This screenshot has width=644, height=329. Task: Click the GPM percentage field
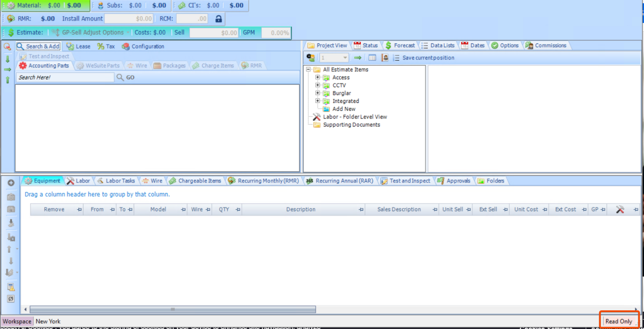(x=276, y=33)
